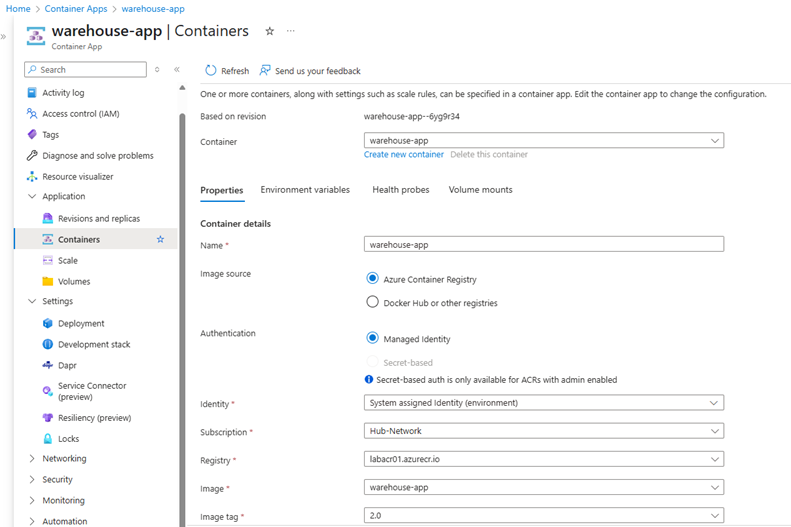Expand the Networking section

click(x=32, y=458)
